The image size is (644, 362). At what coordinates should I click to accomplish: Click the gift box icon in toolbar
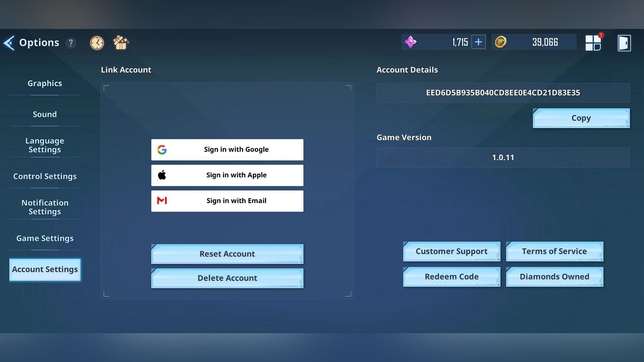(x=120, y=43)
